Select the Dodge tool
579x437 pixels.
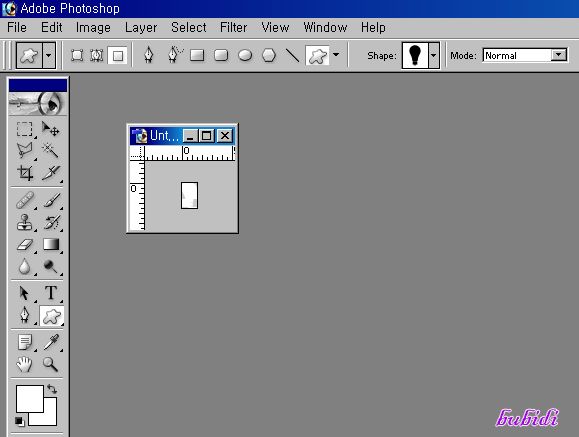click(50, 266)
